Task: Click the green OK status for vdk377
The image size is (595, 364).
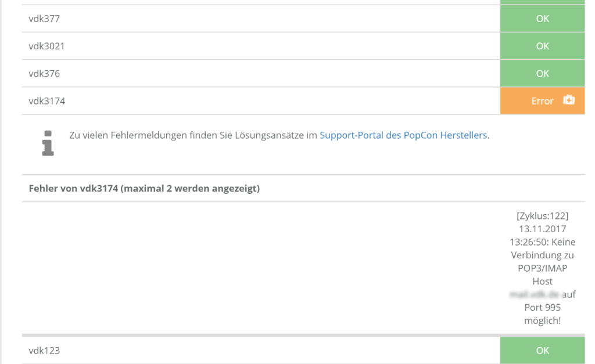Action: (542, 19)
